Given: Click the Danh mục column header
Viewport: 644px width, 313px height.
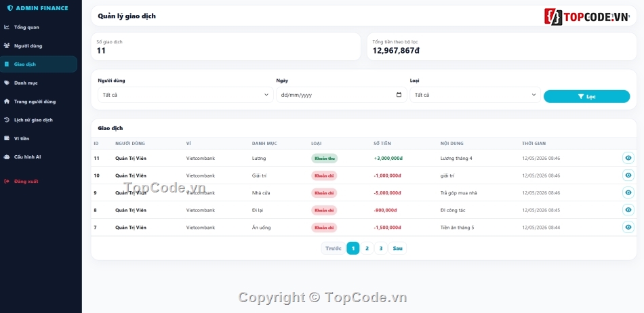Looking at the screenshot, I should pyautogui.click(x=264, y=144).
